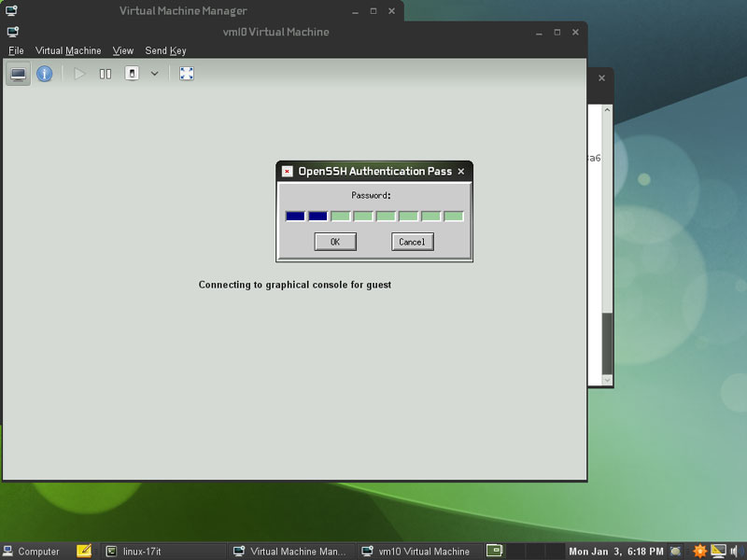This screenshot has width=747, height=560.
Task: Switch to linux-17it terminal in taskbar
Action: tap(164, 552)
